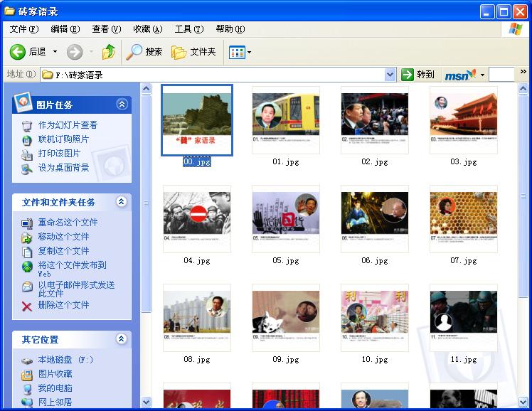532x411 pixels.
Task: Click the 图片收藏 My Pictures icon
Action: [x=27, y=375]
